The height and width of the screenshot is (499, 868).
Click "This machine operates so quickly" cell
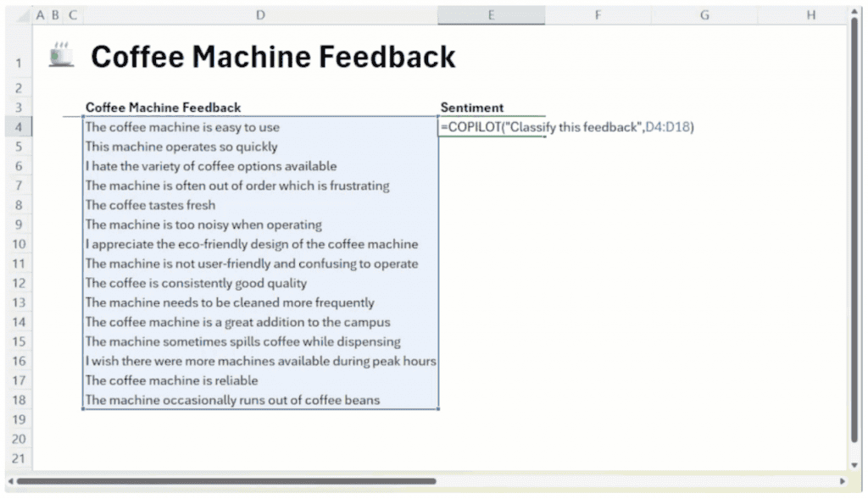(x=181, y=147)
